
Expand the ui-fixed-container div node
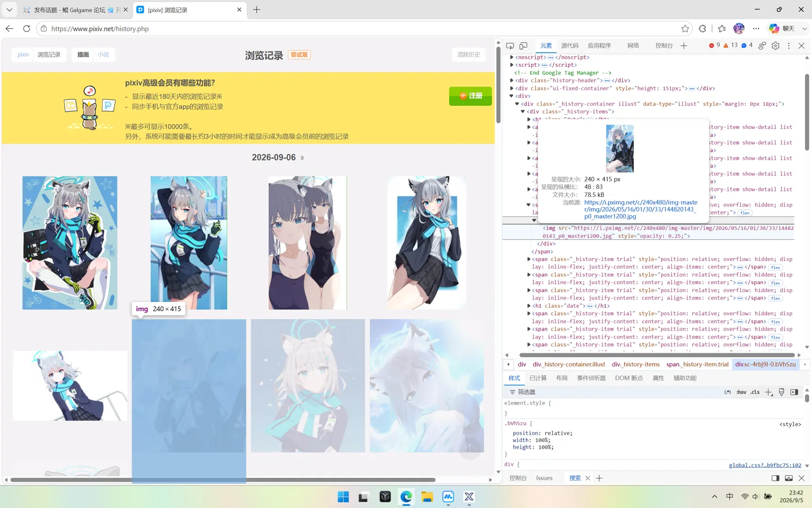tap(512, 88)
